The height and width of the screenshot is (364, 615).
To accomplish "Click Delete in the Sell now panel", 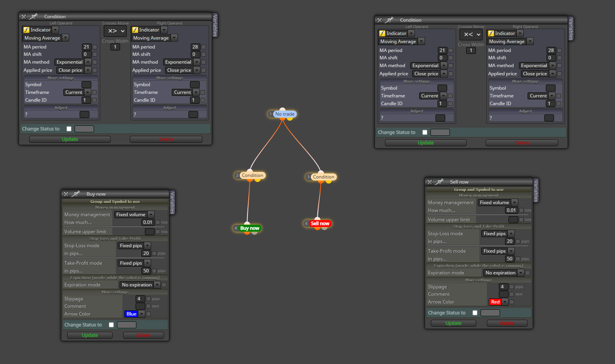I will point(507,323).
